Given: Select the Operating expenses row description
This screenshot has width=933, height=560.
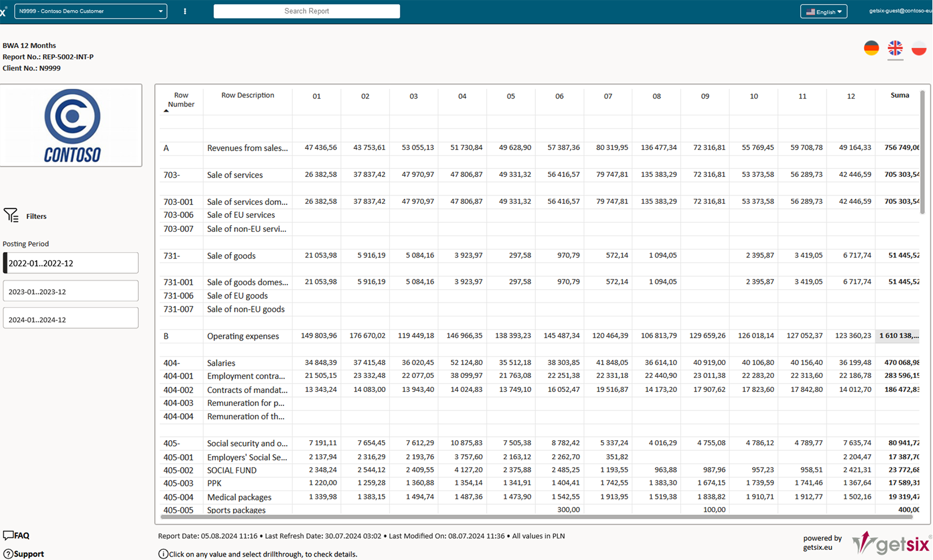Looking at the screenshot, I should [242, 336].
